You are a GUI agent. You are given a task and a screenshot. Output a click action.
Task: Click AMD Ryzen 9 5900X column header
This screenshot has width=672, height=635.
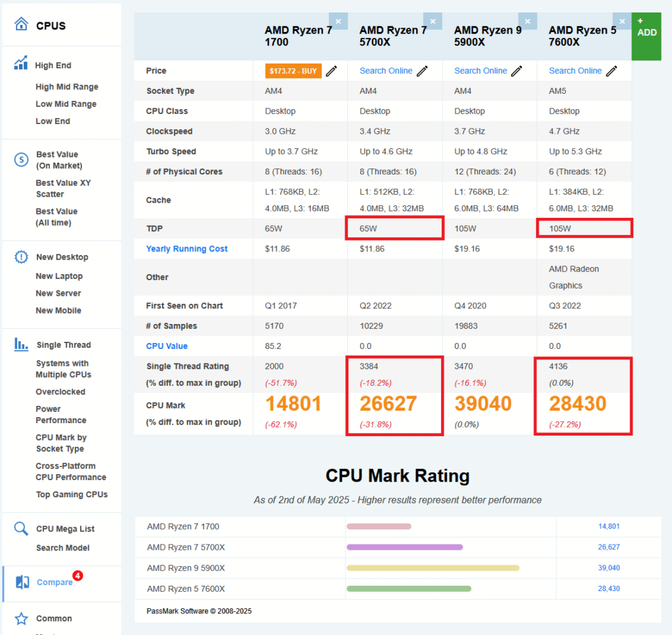click(x=488, y=36)
